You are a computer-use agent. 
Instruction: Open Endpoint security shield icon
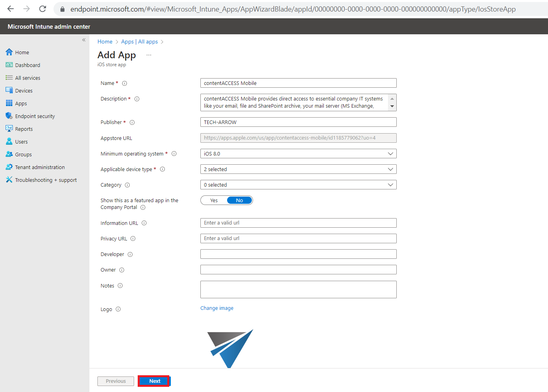[9, 116]
